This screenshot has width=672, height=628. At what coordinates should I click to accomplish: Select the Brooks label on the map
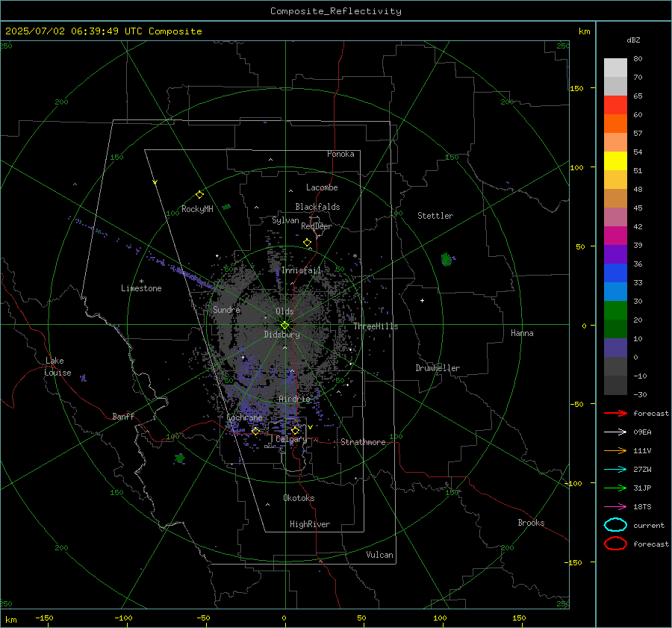click(x=531, y=523)
